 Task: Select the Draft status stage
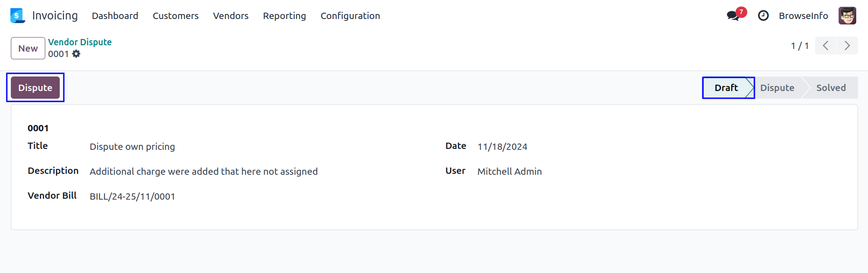pos(726,88)
